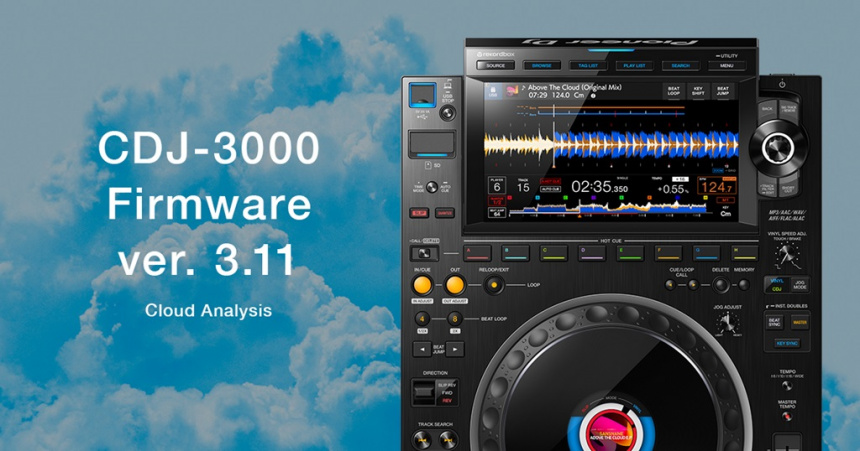
Task: Flip the DIRECTION FWD/REV lever
Action: point(424,393)
